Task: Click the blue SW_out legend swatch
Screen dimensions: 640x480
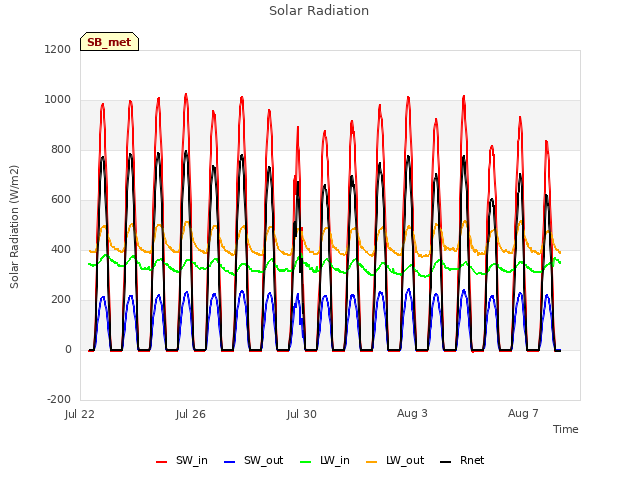Action: 230,462
